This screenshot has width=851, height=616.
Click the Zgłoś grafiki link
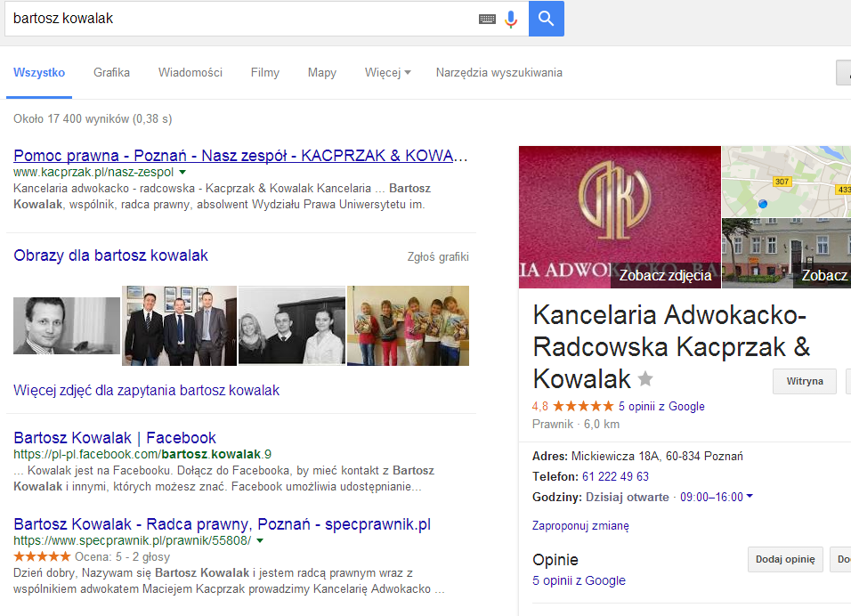coord(438,256)
